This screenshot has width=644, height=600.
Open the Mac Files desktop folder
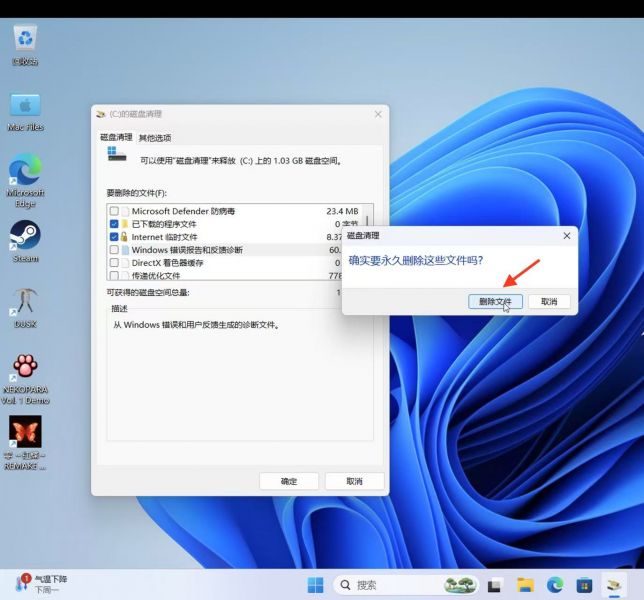[25, 112]
